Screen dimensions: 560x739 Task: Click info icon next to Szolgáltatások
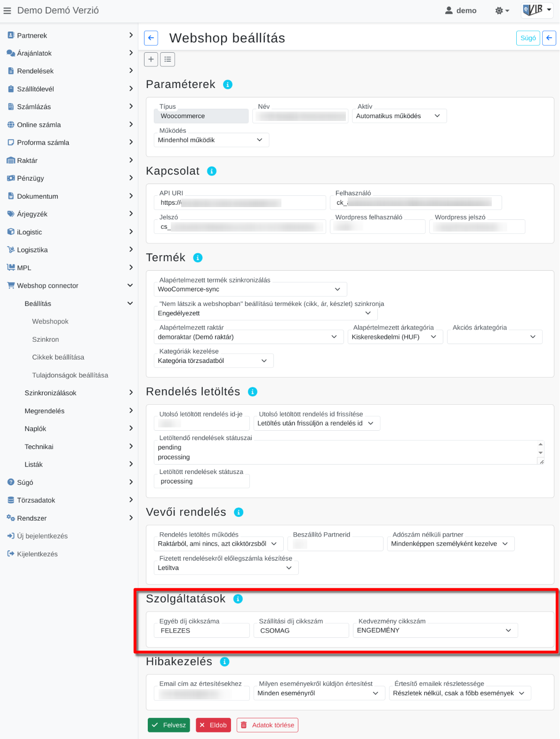(238, 599)
